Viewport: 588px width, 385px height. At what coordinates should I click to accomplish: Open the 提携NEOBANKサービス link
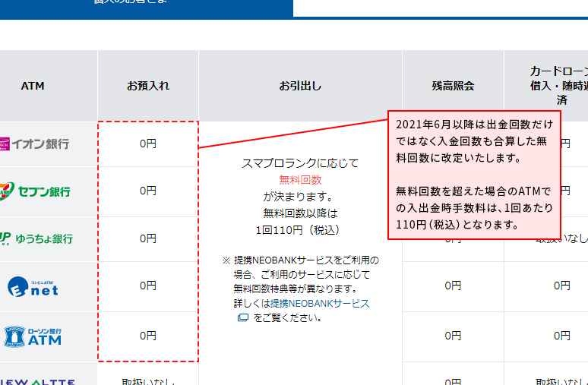[320, 303]
